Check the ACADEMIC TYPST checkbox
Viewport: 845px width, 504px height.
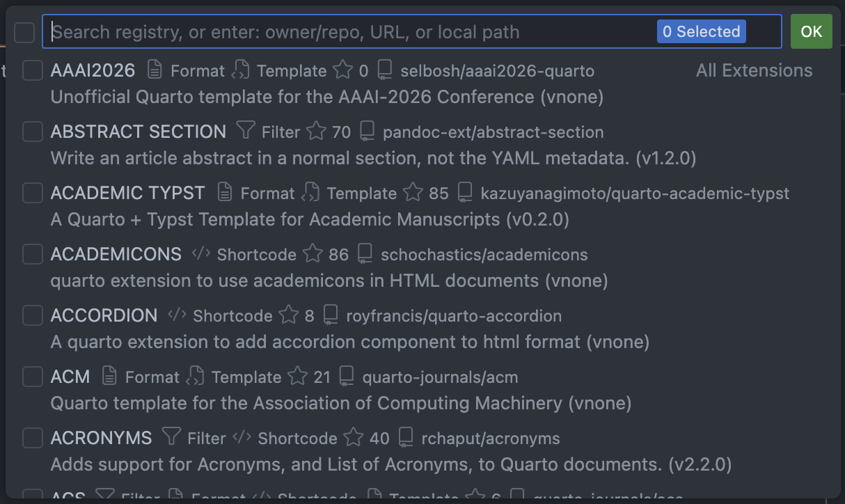pos(32,192)
